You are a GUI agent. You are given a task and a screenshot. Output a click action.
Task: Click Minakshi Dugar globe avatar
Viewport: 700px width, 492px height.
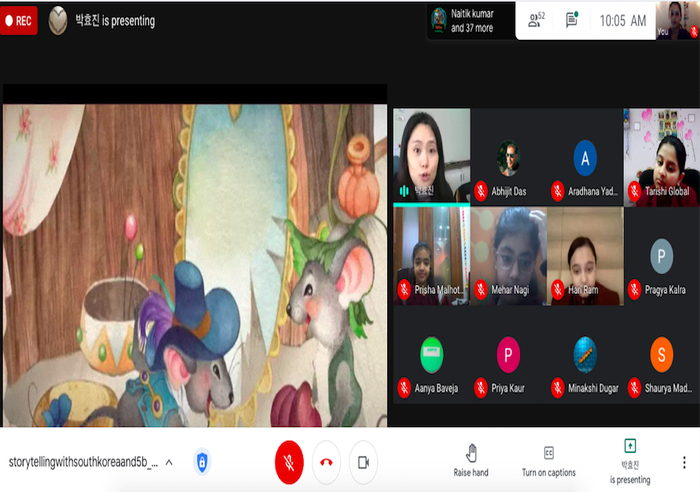(585, 354)
